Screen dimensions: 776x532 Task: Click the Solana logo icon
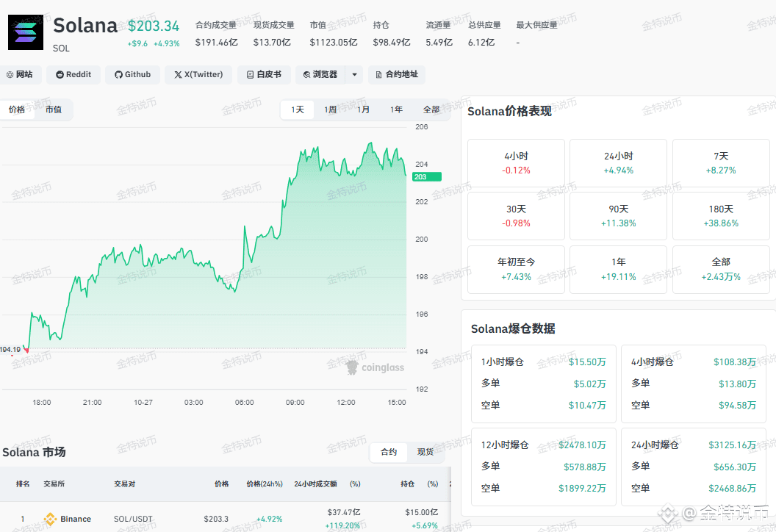(26, 32)
